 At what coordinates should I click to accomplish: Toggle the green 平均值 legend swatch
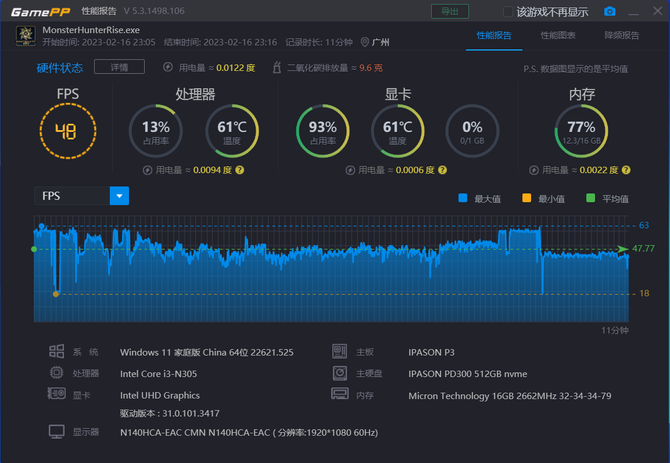[x=591, y=198]
